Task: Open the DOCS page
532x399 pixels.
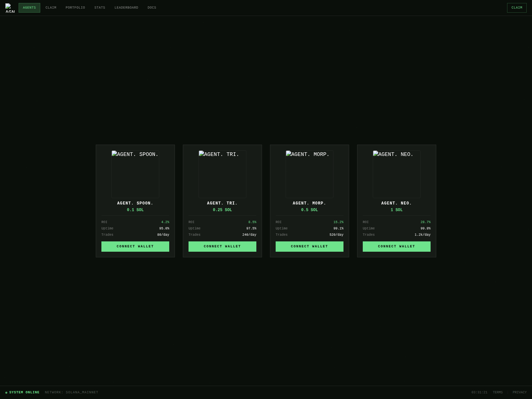Action: [152, 8]
